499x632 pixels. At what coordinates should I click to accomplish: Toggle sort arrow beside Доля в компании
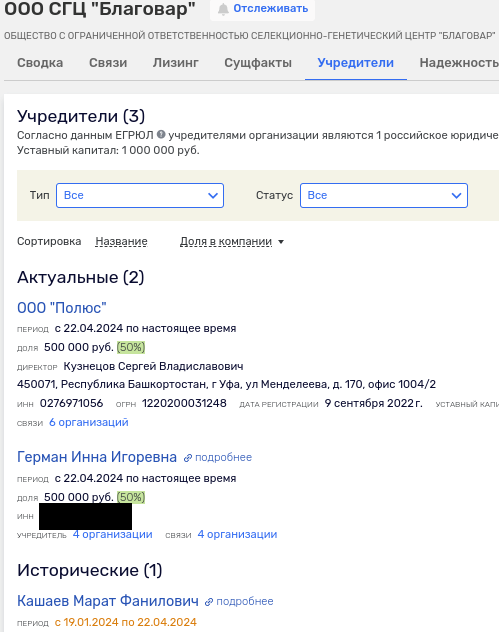click(281, 242)
